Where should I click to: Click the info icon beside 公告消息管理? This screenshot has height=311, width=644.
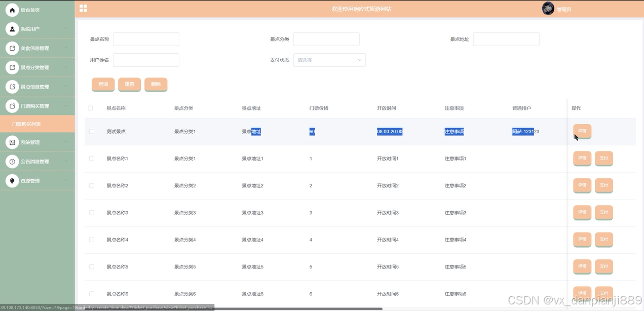pyautogui.click(x=12, y=162)
